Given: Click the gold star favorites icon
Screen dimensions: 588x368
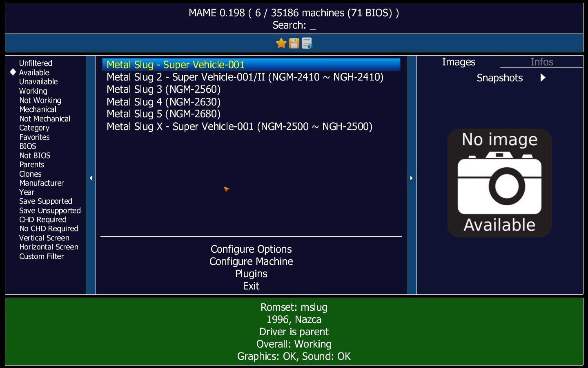Looking at the screenshot, I should click(x=281, y=43).
